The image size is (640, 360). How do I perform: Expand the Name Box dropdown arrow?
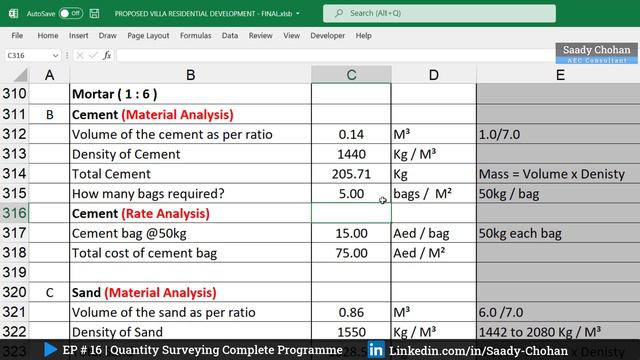point(55,56)
